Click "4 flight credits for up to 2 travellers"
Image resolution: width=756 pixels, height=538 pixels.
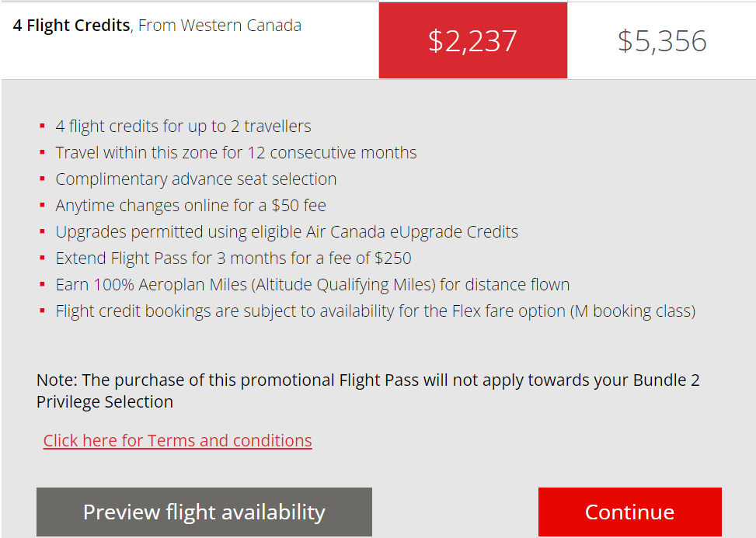pyautogui.click(x=183, y=127)
